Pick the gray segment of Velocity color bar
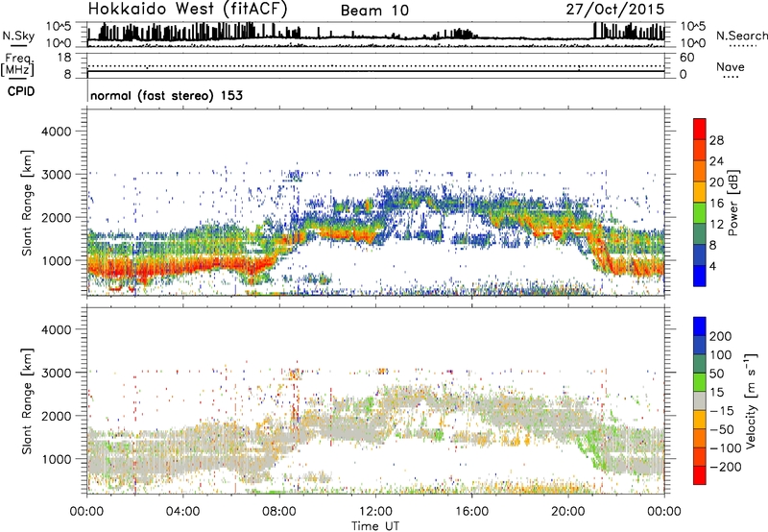Viewport: 768px width, 532px height. point(700,401)
